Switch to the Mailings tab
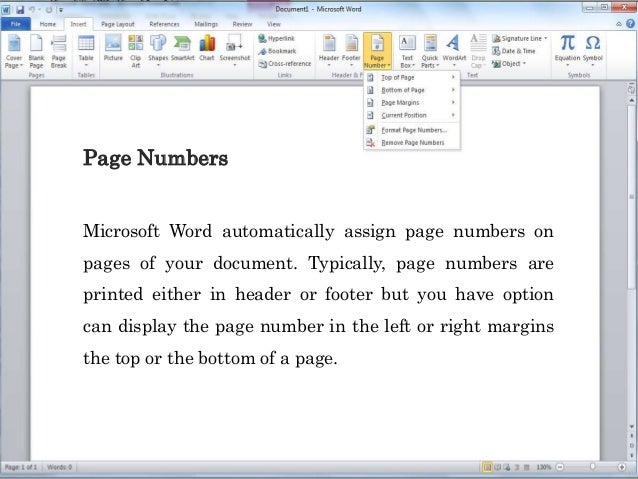The height and width of the screenshot is (479, 638). click(206, 24)
